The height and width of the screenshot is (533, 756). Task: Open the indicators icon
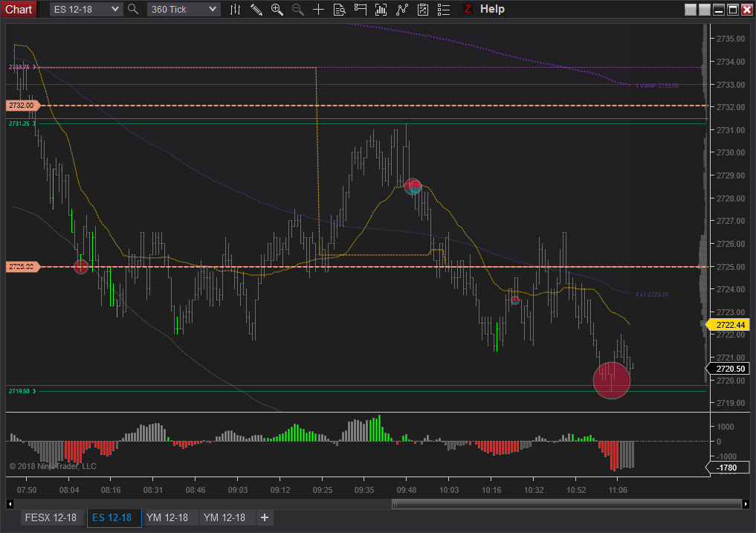[x=402, y=9]
